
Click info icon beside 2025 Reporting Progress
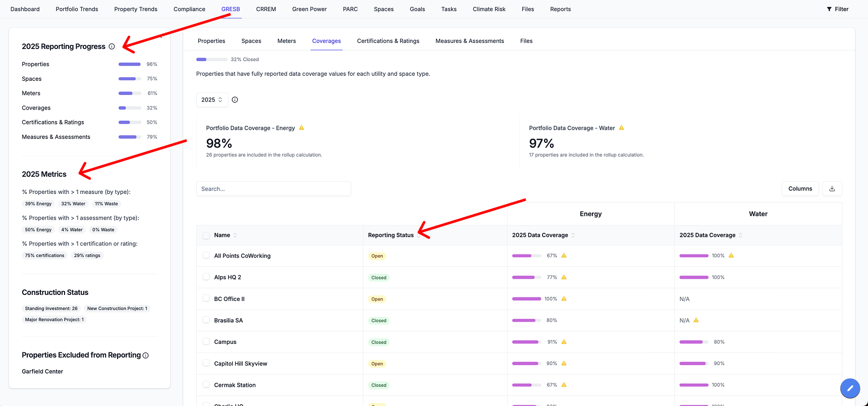click(112, 46)
